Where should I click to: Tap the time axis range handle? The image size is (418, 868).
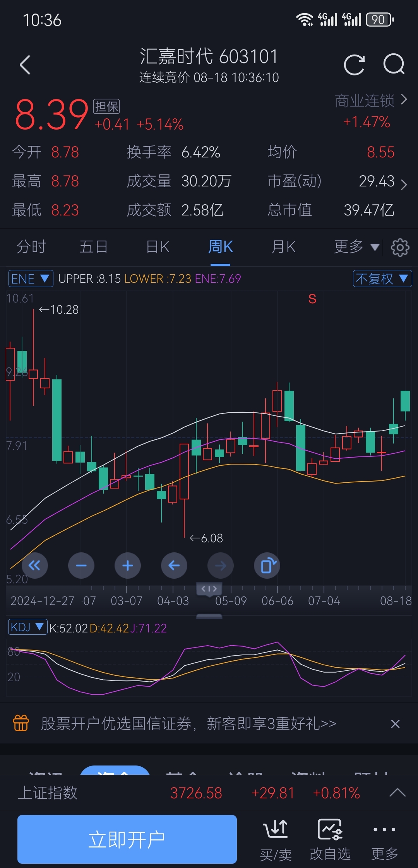click(x=209, y=589)
